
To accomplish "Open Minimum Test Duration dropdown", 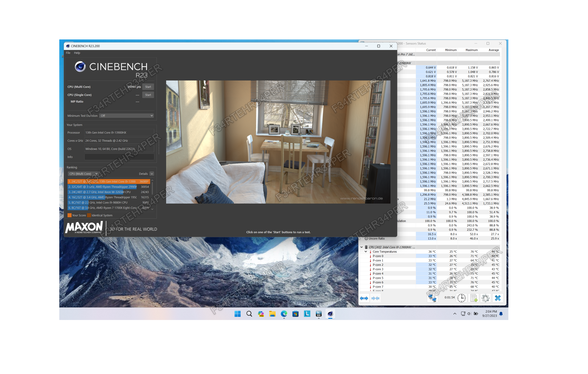I will pos(126,116).
